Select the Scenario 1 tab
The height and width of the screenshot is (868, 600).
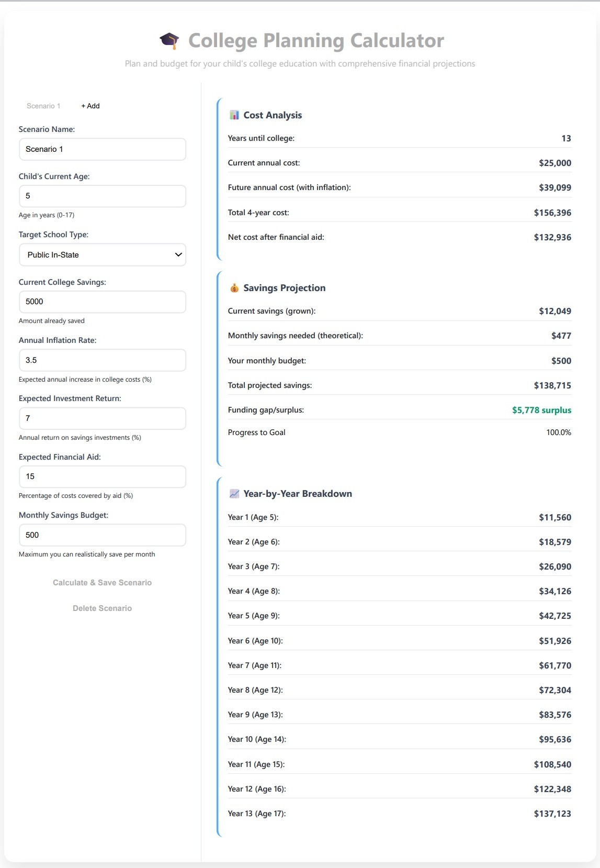click(x=44, y=106)
